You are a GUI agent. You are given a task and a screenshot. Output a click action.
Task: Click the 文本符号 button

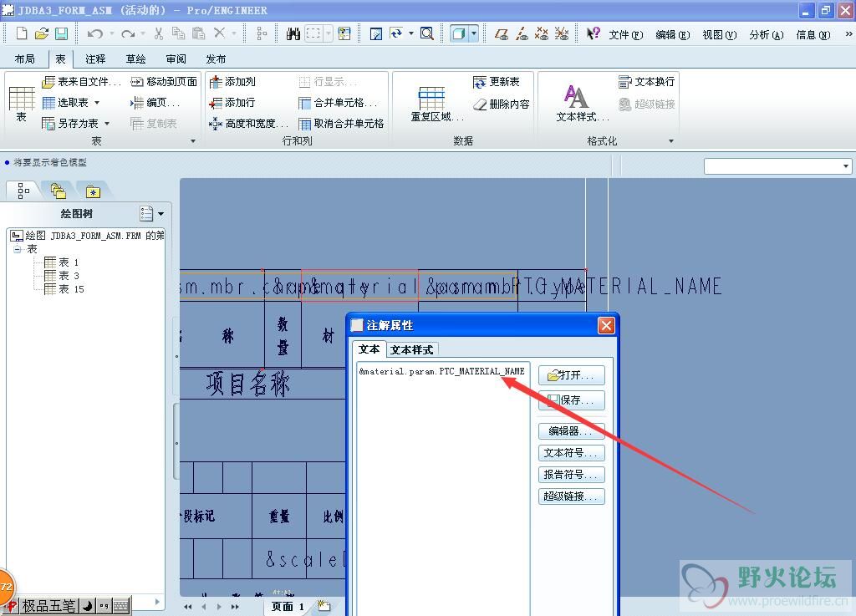[x=572, y=453]
